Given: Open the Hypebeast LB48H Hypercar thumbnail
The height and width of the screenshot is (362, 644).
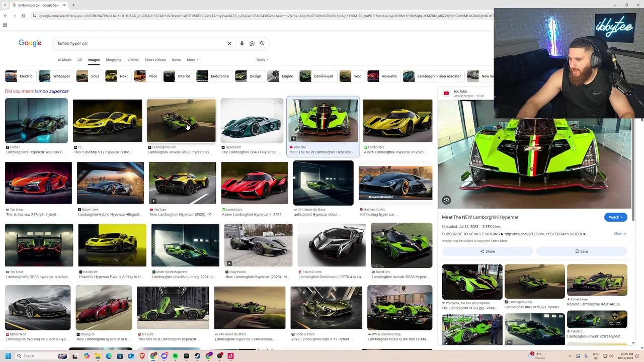Looking at the screenshot, I should [x=252, y=121].
